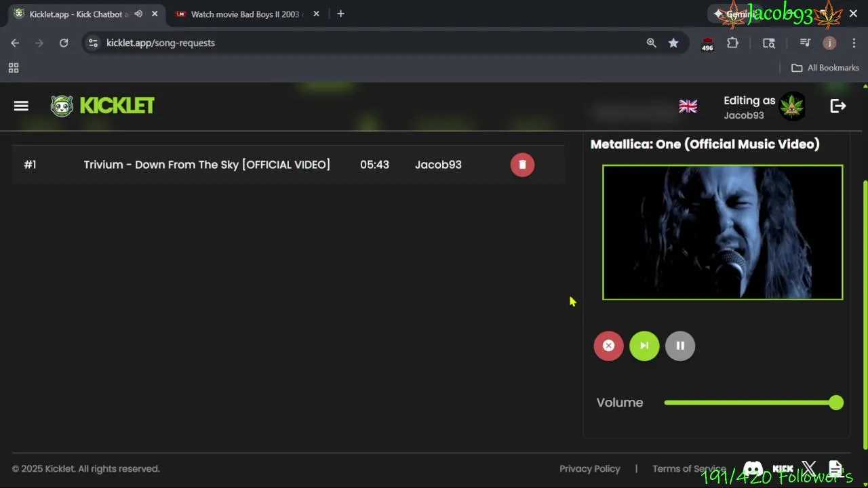
Task: Go back in browser history
Action: pyautogui.click(x=15, y=43)
